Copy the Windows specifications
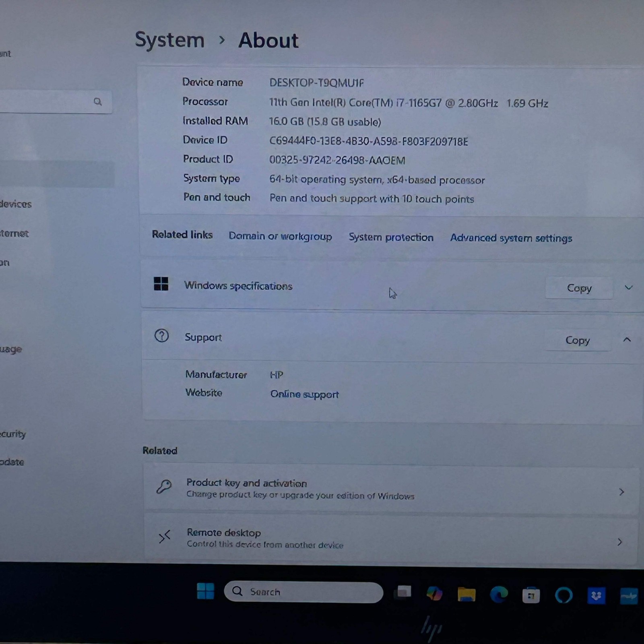 (x=579, y=288)
